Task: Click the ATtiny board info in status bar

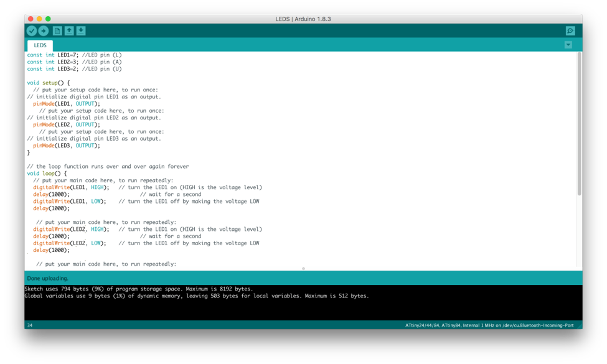Action: pos(489,325)
